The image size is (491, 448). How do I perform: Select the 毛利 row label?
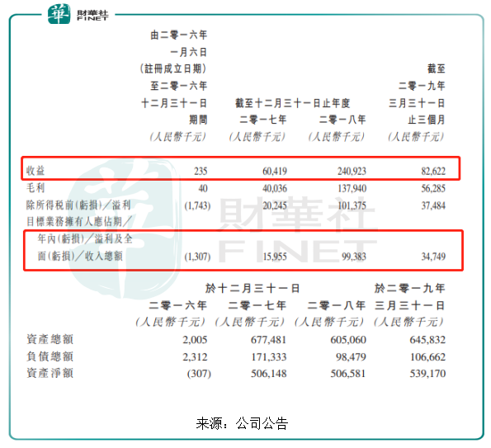(35, 188)
